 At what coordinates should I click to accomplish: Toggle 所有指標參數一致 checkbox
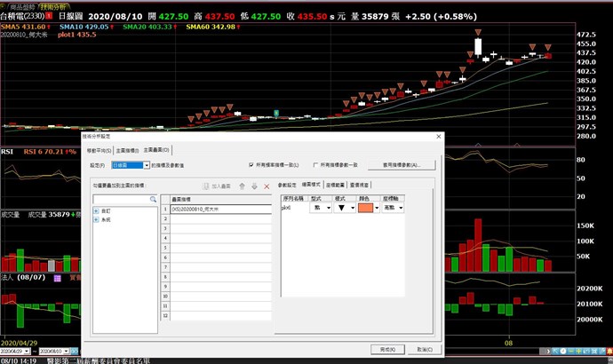coord(315,165)
